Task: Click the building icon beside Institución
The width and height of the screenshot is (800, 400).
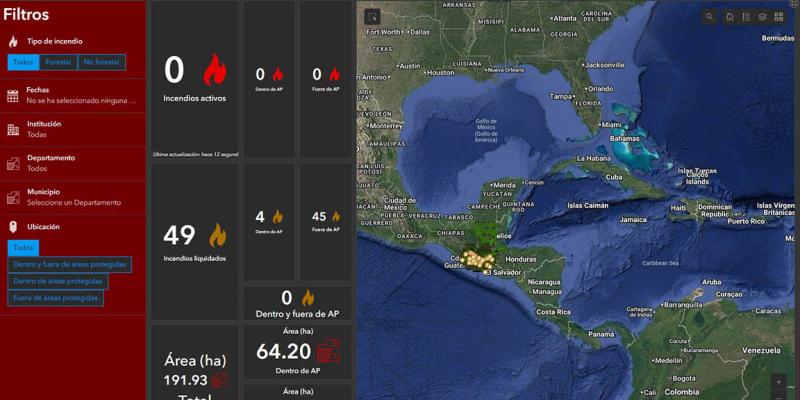Action: click(x=13, y=130)
